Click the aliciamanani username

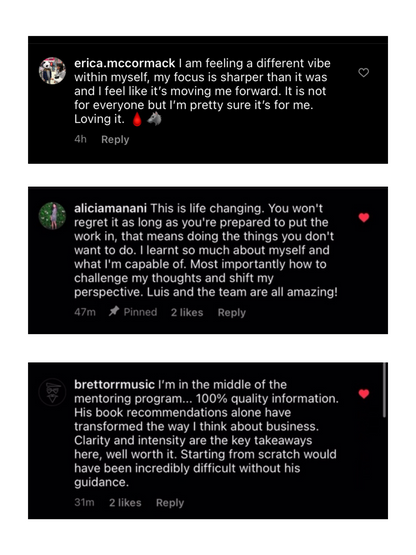click(110, 208)
